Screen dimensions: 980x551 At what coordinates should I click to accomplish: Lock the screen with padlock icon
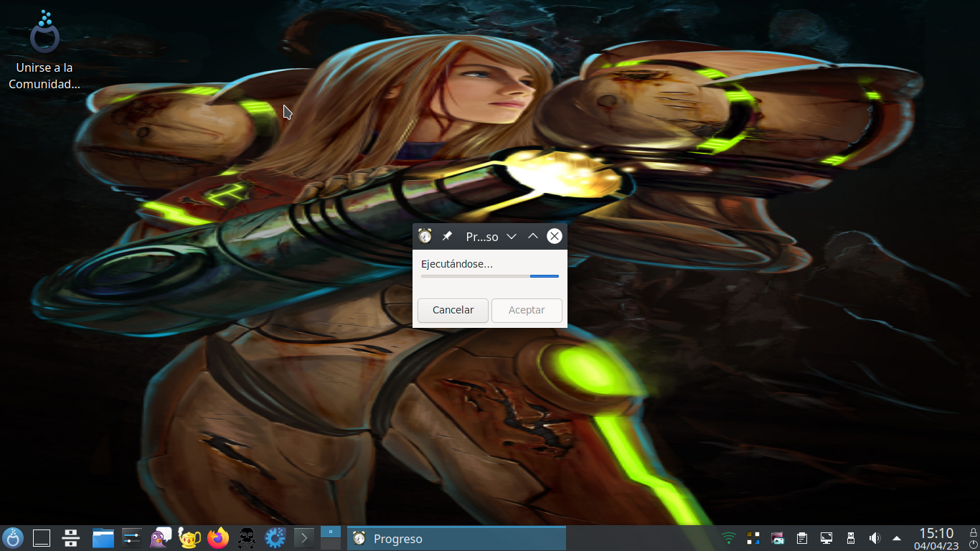point(974,532)
